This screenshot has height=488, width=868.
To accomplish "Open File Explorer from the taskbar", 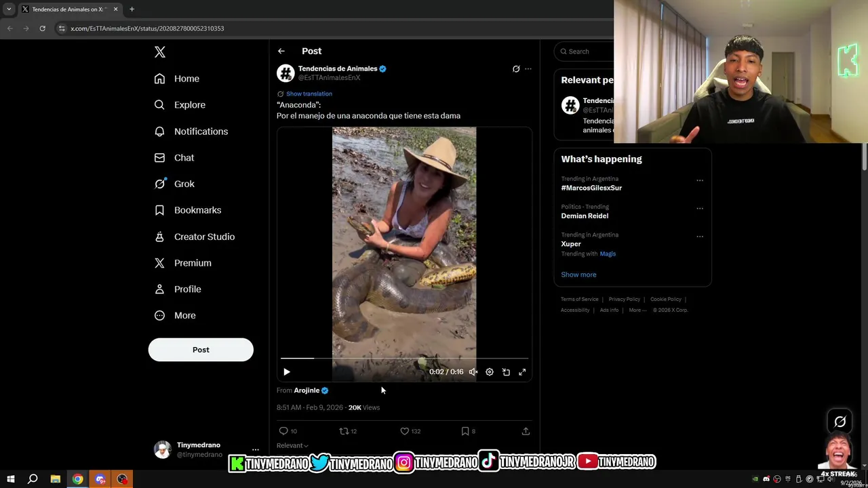I will [56, 479].
